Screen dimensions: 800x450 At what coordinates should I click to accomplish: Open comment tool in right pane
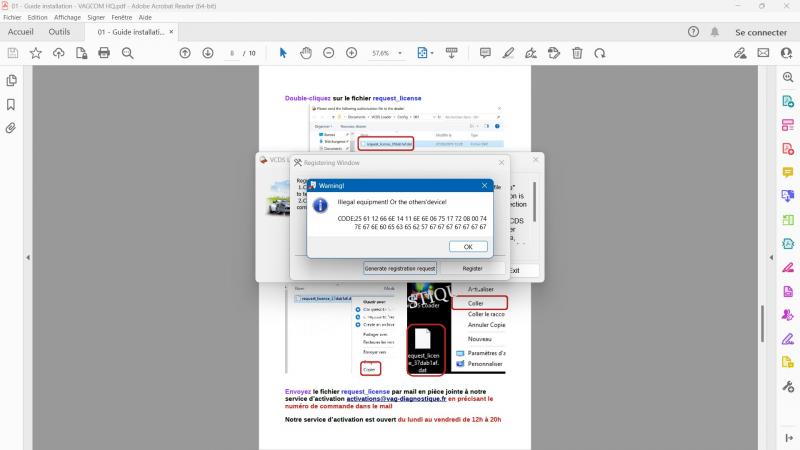(788, 172)
